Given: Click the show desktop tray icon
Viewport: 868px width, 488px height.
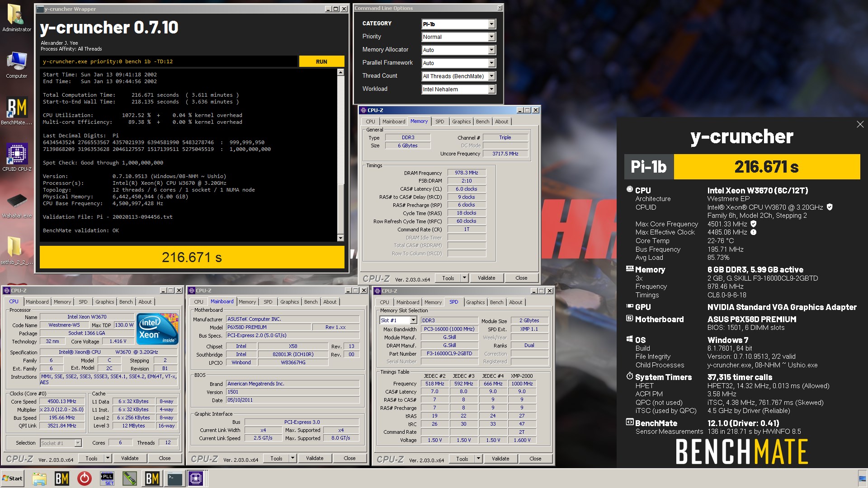Looking at the screenshot, I should coord(862,478).
